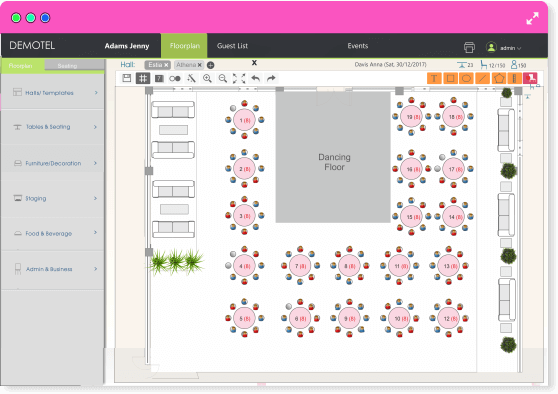Expand the Halls/Templates section

[x=53, y=92]
